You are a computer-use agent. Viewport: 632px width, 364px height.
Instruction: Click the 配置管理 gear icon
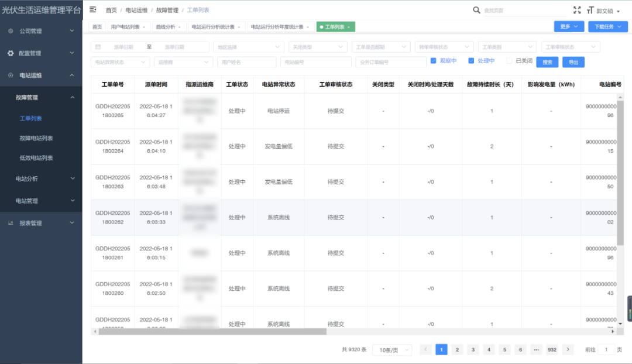11,53
